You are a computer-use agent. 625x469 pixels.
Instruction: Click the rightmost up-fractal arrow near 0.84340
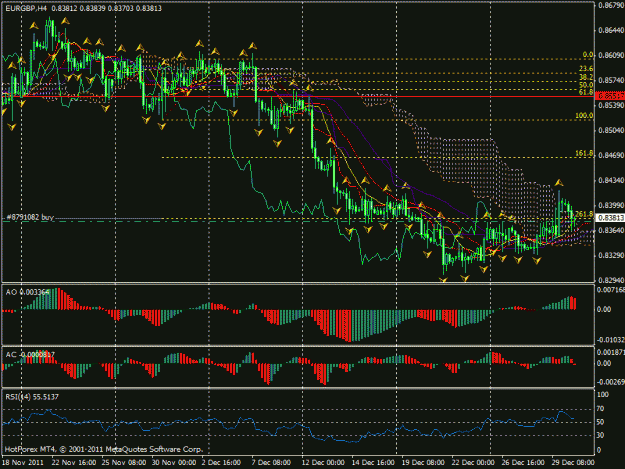point(559,183)
